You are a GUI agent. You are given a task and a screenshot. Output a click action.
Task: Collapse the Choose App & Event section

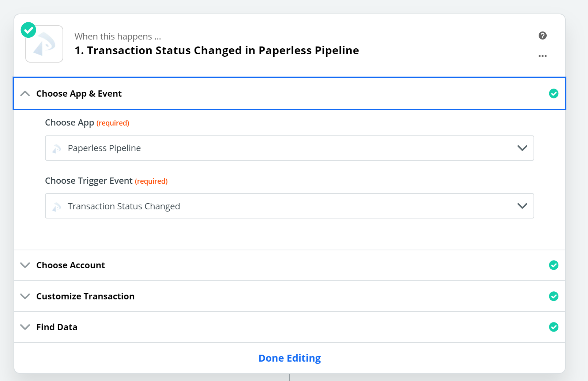pos(25,94)
